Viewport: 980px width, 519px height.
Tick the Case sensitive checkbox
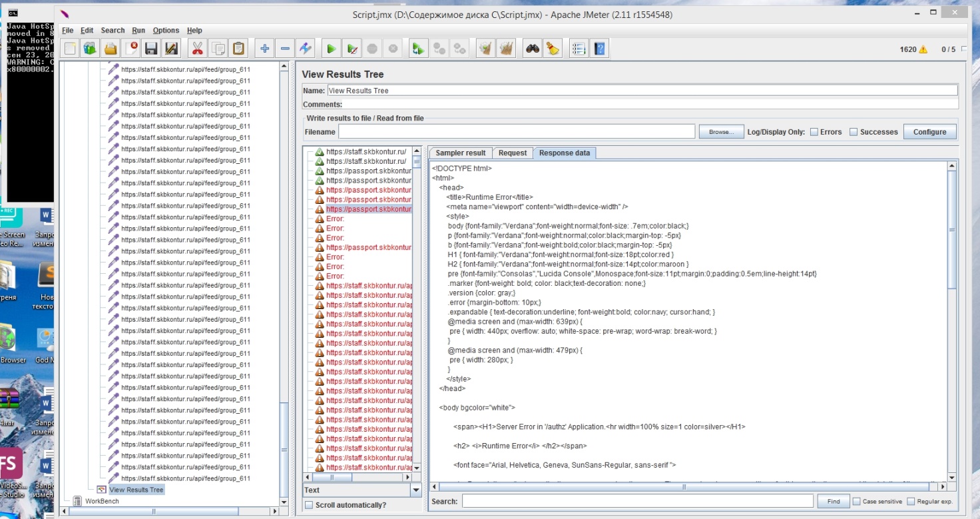coord(856,501)
